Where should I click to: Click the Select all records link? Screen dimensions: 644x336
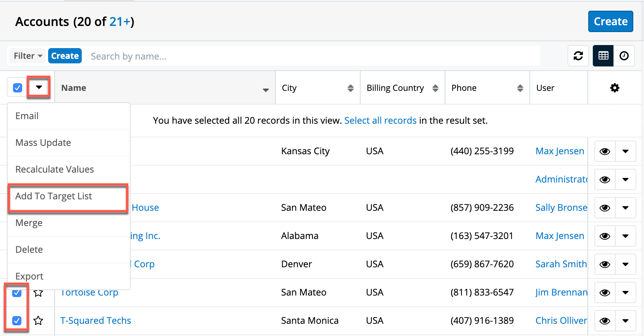380,121
